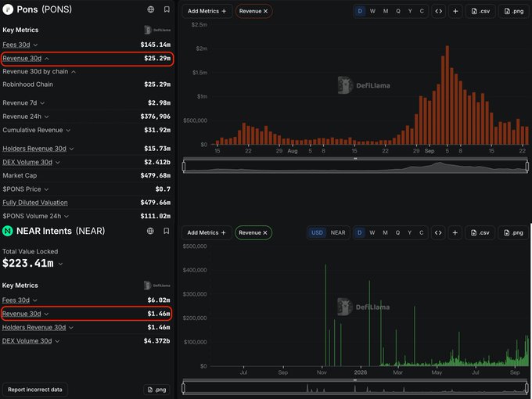Expand Revenue 24h row
Image resolution: width=532 pixels, height=399 pixels.
click(x=46, y=117)
